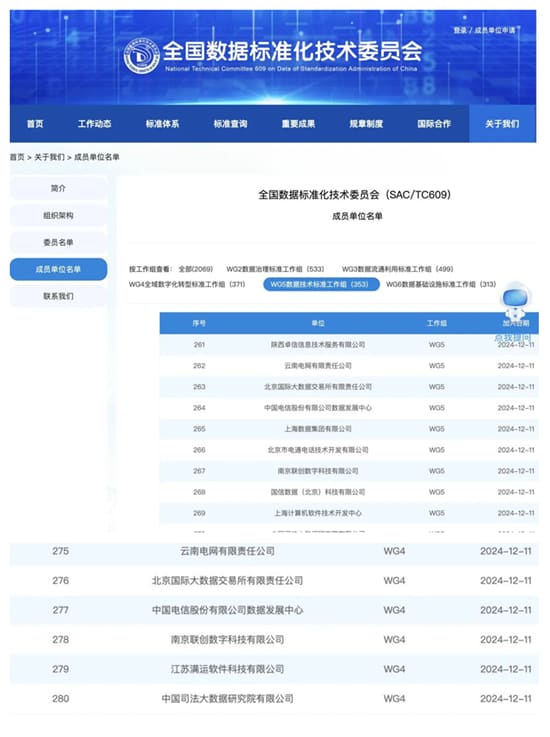The width and height of the screenshot is (550, 737).
Task: Open the 委员名单 sidebar item
Action: point(58,242)
